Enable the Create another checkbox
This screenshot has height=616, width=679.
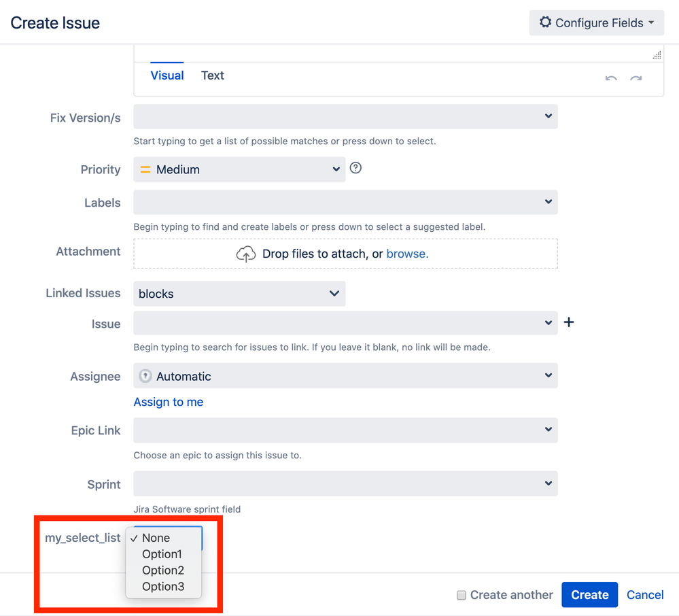point(462,595)
